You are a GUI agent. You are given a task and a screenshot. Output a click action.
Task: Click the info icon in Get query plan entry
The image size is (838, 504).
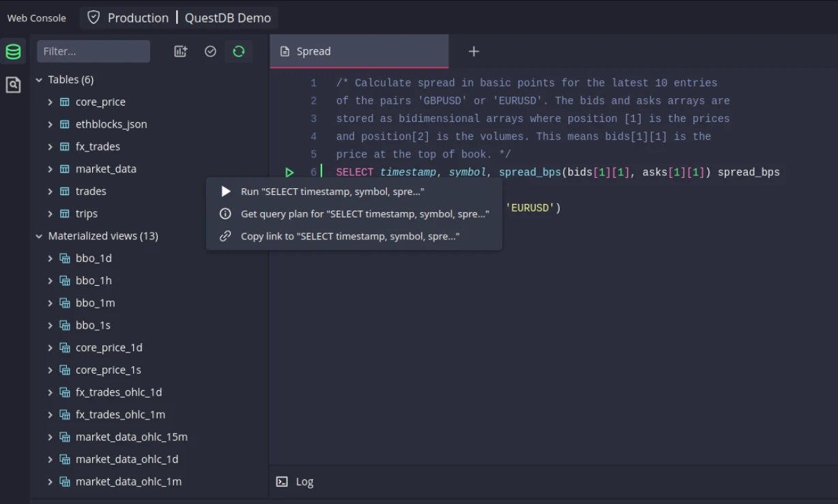(225, 214)
